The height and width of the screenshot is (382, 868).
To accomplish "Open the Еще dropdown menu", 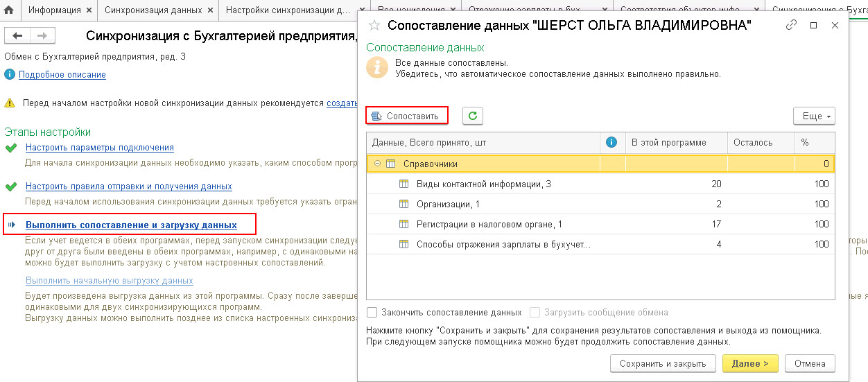I will (814, 116).
